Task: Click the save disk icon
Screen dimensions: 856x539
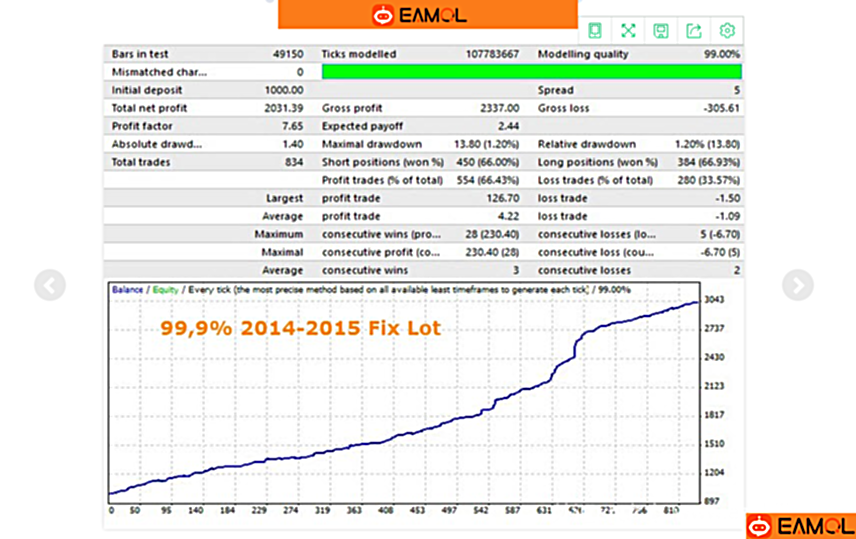Action: [x=661, y=30]
